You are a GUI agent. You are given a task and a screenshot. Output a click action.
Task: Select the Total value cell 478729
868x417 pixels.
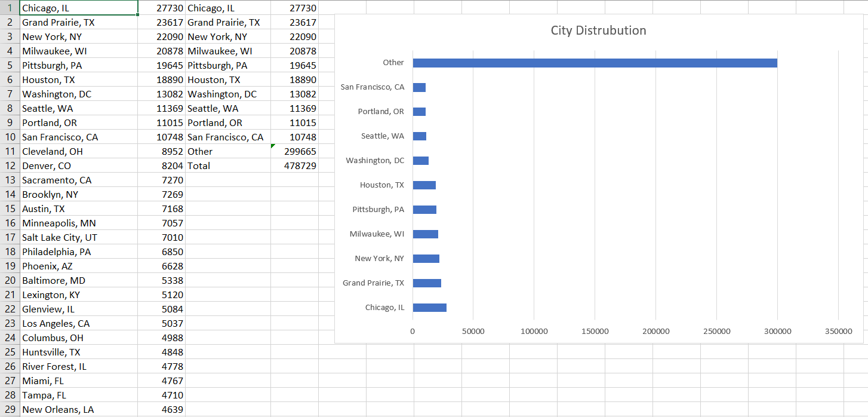coord(294,166)
